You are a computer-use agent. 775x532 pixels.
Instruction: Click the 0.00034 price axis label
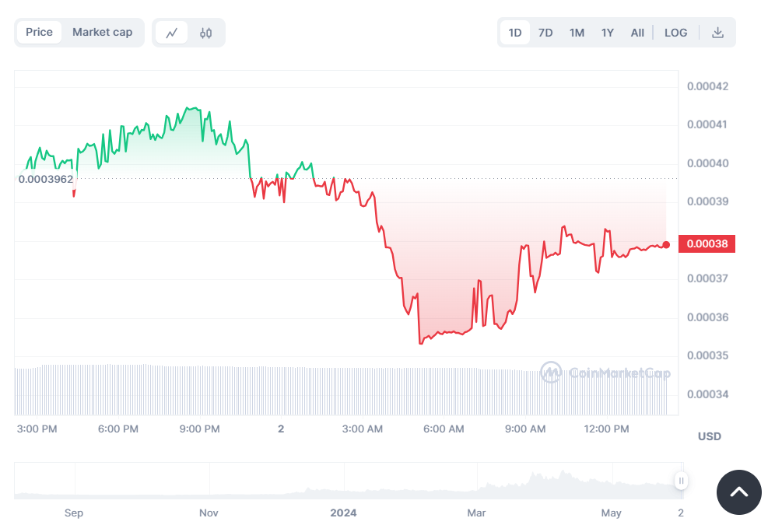[x=708, y=394]
